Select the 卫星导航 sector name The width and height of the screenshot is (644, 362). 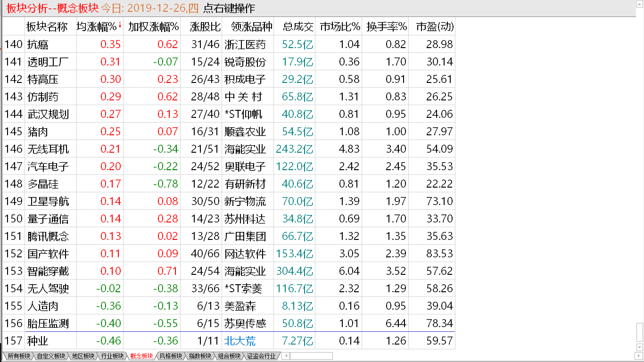(48, 201)
